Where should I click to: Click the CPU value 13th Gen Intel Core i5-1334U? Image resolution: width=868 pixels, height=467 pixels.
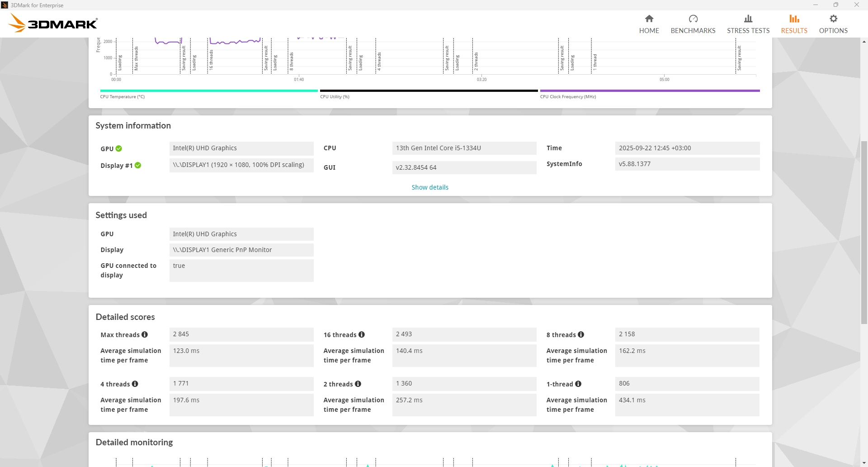click(464, 148)
